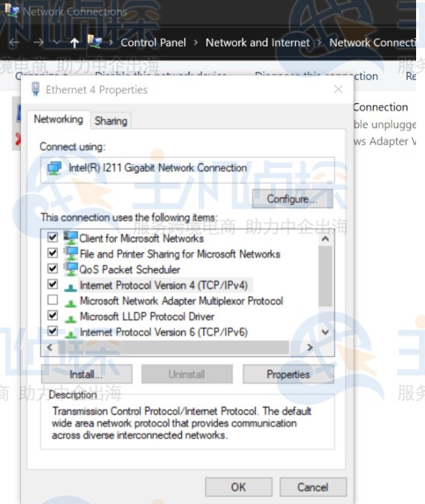The image size is (425, 504).
Task: Enable Microsoft Network Adapter Multiplexor Protocol checkbox
Action: click(x=53, y=300)
